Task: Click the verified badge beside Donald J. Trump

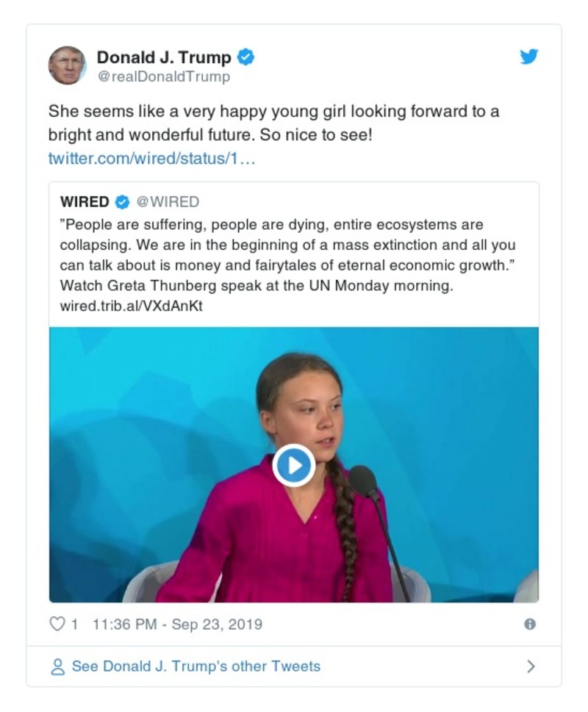Action: [247, 57]
